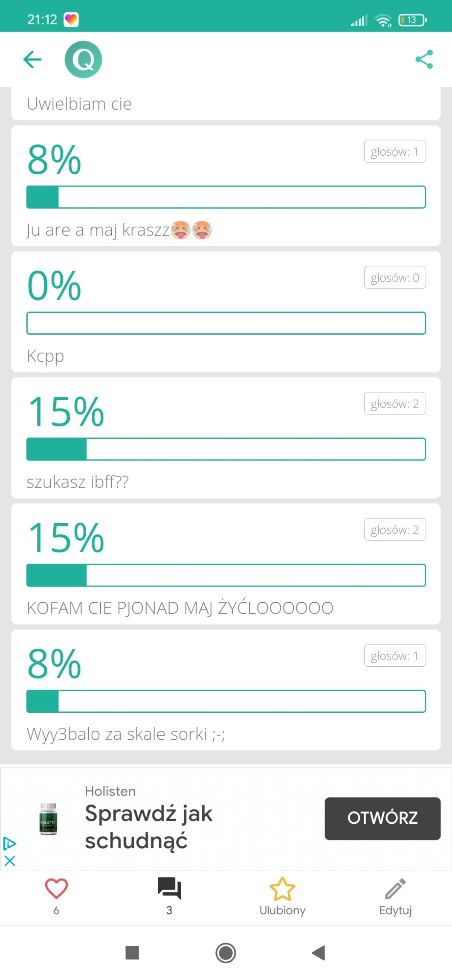This screenshot has height=980, width=452.
Task: Tap 'głosów: 2' badge for szukasz ibff
Action: point(395,403)
